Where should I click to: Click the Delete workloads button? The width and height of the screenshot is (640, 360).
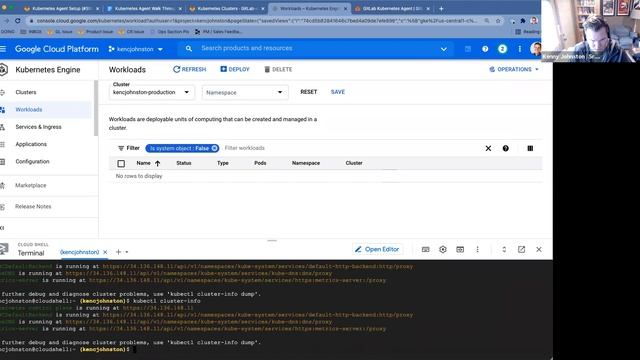point(278,69)
